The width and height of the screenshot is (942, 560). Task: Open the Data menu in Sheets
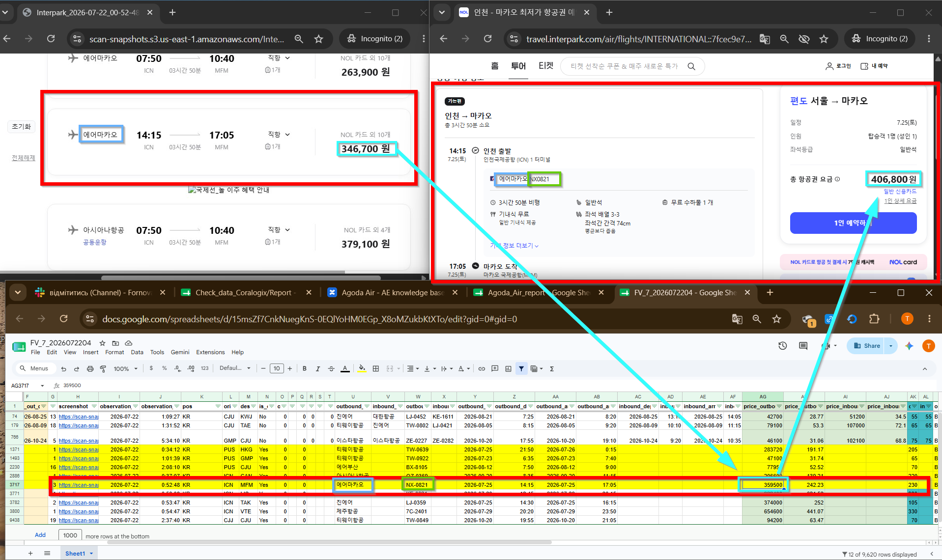pos(137,352)
